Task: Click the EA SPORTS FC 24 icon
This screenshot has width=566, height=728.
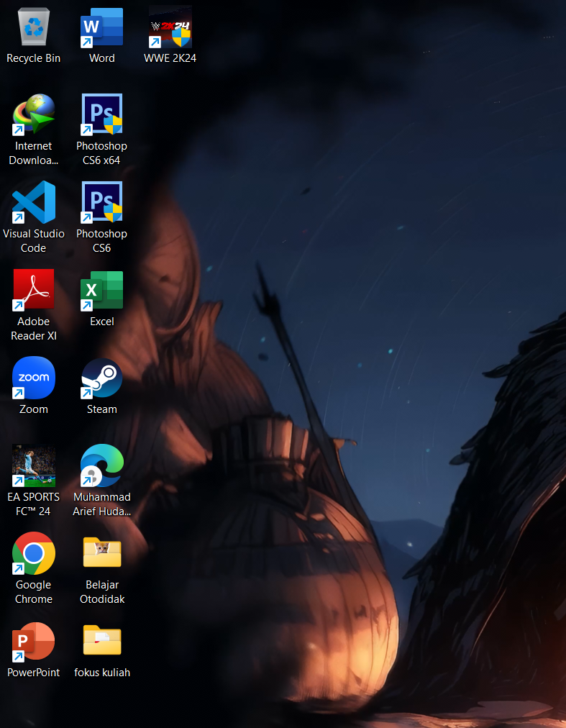Action: click(x=34, y=465)
